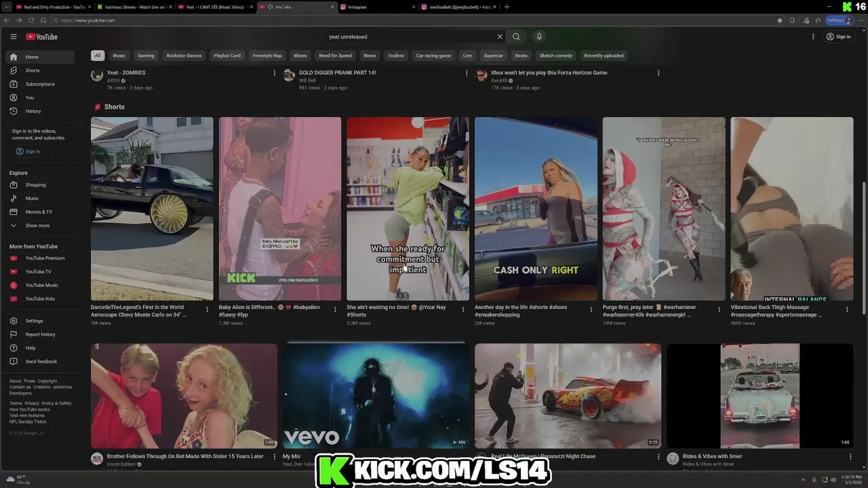Open YouTube settings three-dot menu near Sign in
This screenshot has height=488, width=868.
click(x=813, y=37)
